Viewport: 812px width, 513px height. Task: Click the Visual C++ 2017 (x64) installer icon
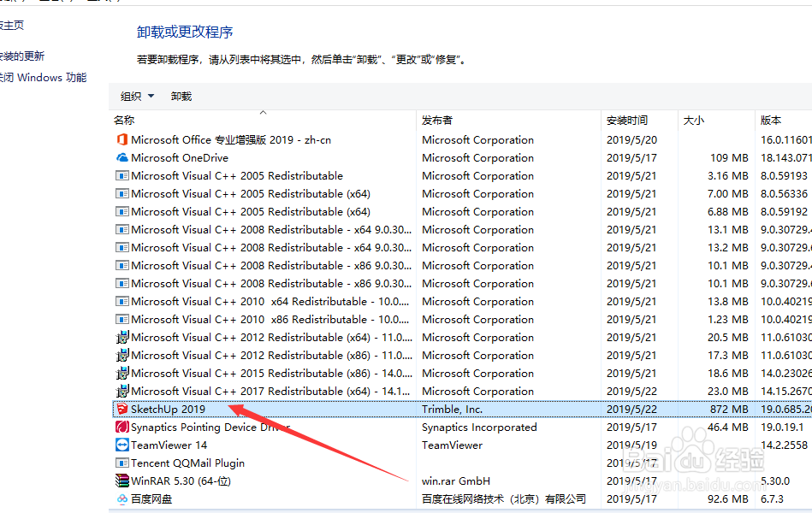point(122,392)
